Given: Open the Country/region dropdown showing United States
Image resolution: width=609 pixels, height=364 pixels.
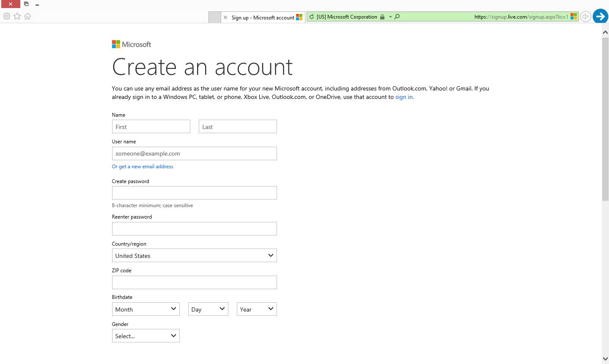Looking at the screenshot, I should tap(195, 255).
